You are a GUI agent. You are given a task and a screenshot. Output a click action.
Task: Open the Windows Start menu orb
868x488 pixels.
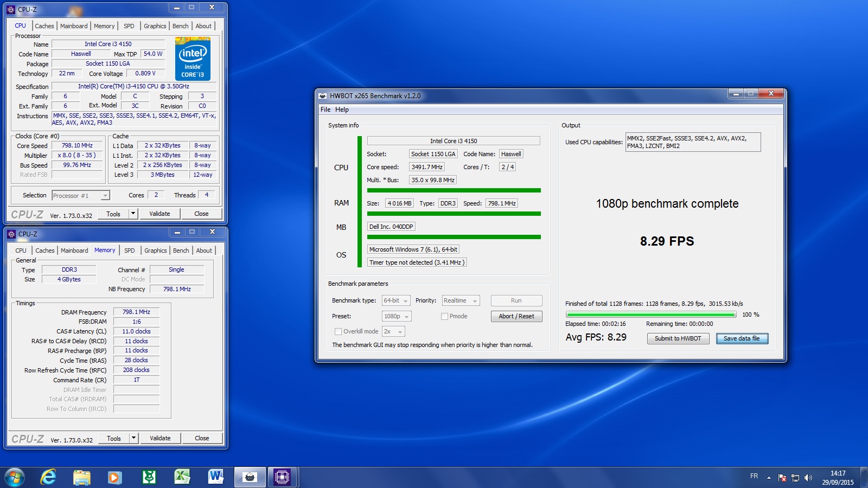click(x=15, y=477)
